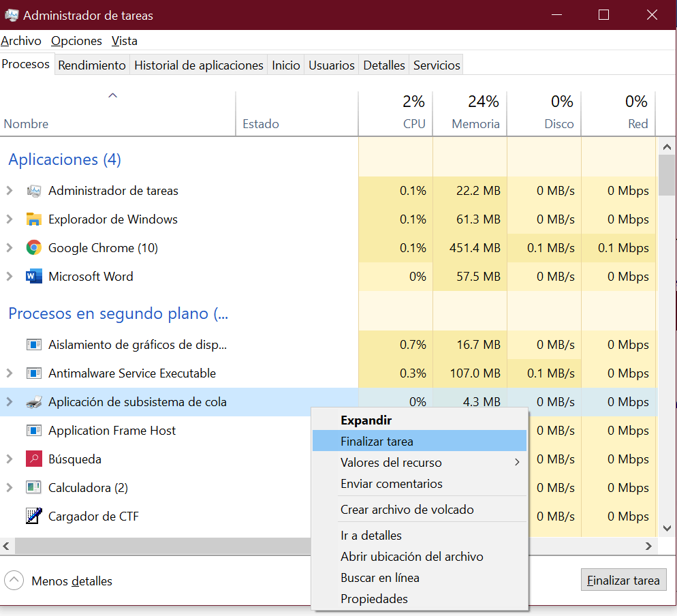
Task: Click the Calculadora process icon
Action: 33,487
